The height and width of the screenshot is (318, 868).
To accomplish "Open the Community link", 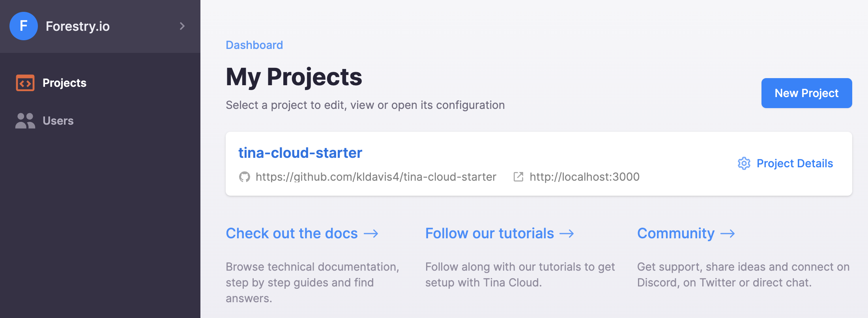I will pos(675,233).
